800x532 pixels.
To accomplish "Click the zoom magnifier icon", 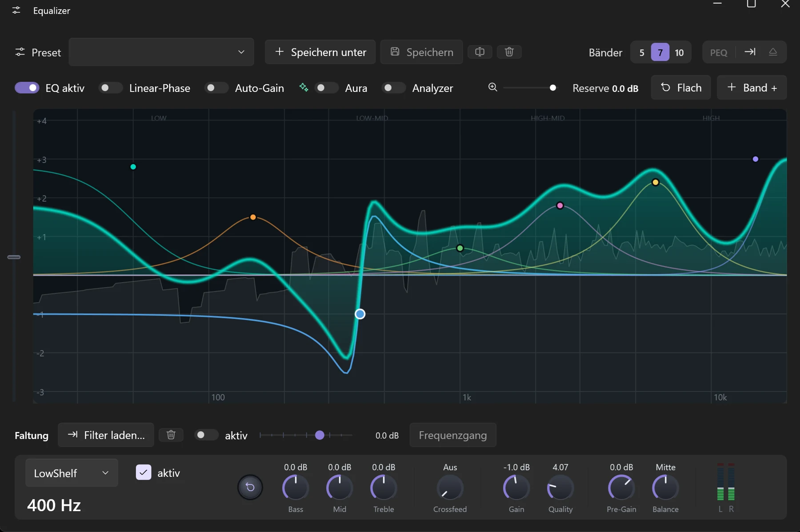I will click(x=492, y=87).
